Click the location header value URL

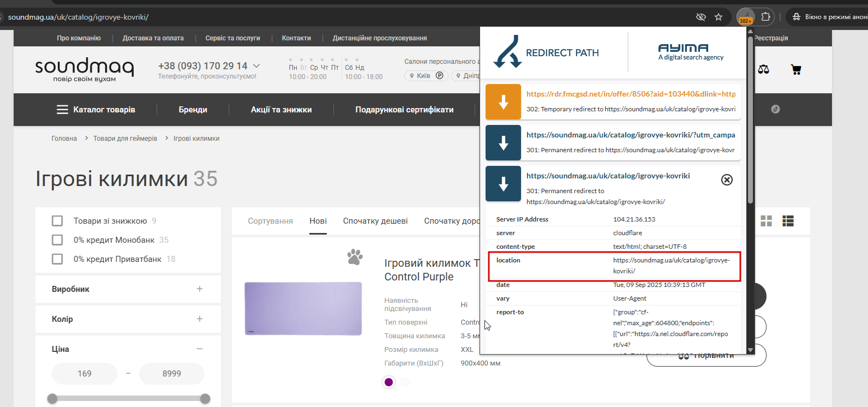[x=671, y=266]
